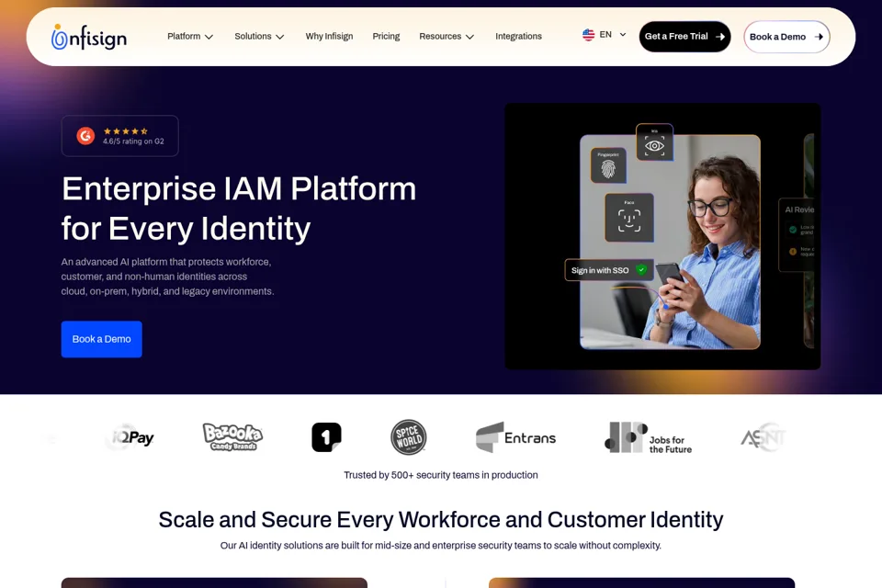This screenshot has width=882, height=588.
Task: Click the US flag language icon
Action: [x=588, y=35]
